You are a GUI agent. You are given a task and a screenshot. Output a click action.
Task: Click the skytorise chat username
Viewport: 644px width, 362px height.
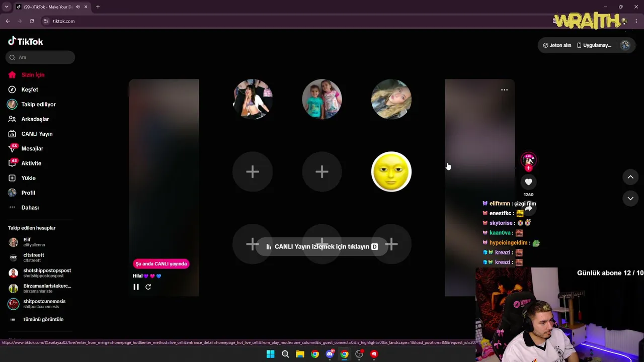point(501,223)
